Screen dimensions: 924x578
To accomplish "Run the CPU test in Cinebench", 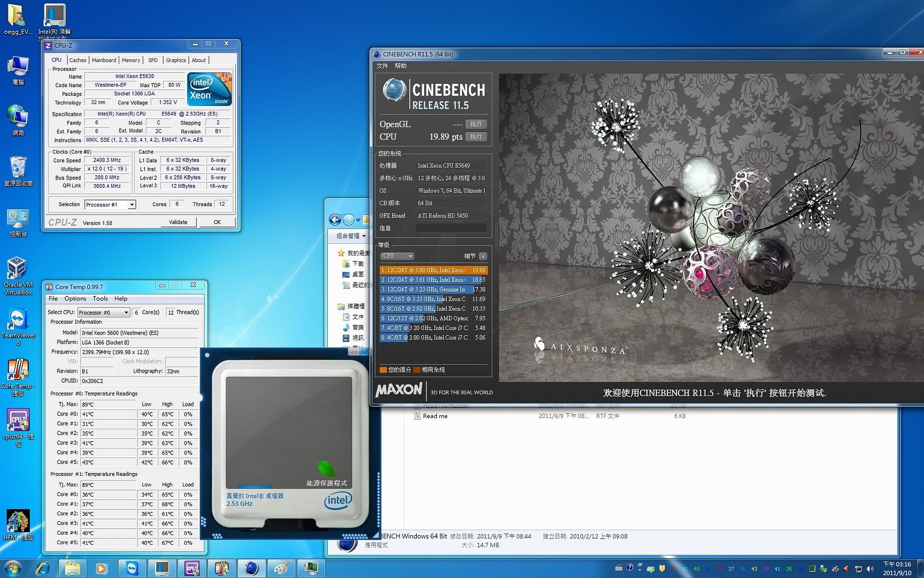I will (x=476, y=137).
